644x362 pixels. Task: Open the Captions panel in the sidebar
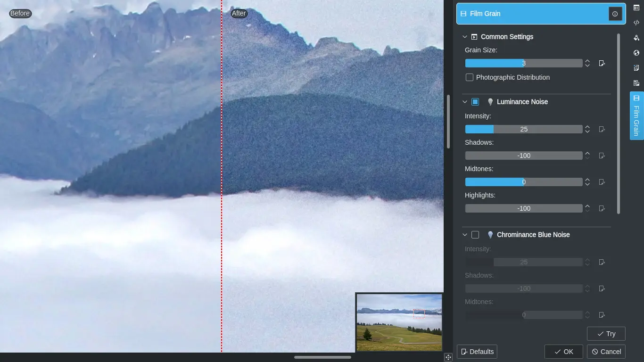[x=637, y=68]
